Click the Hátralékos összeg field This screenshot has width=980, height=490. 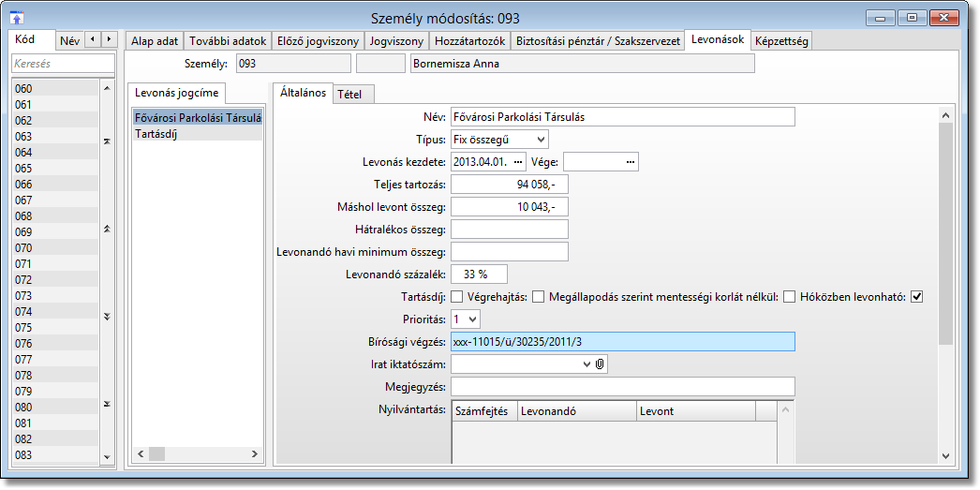pyautogui.click(x=510, y=230)
